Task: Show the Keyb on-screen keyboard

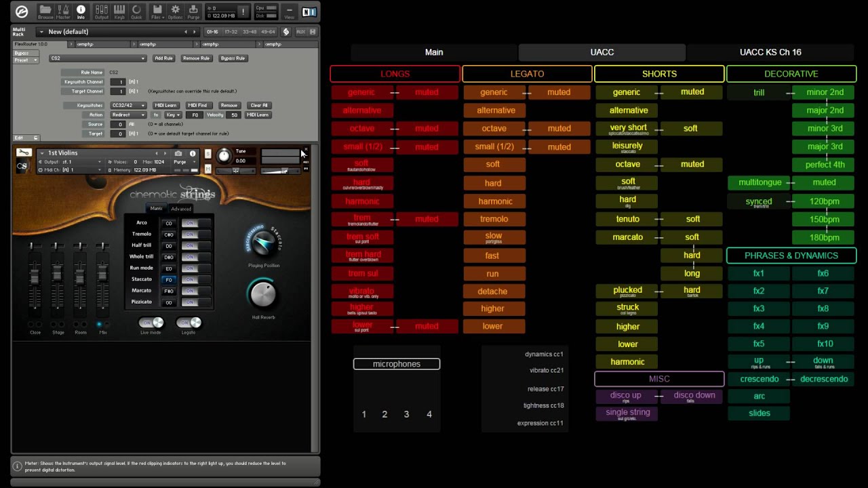Action: pos(119,11)
